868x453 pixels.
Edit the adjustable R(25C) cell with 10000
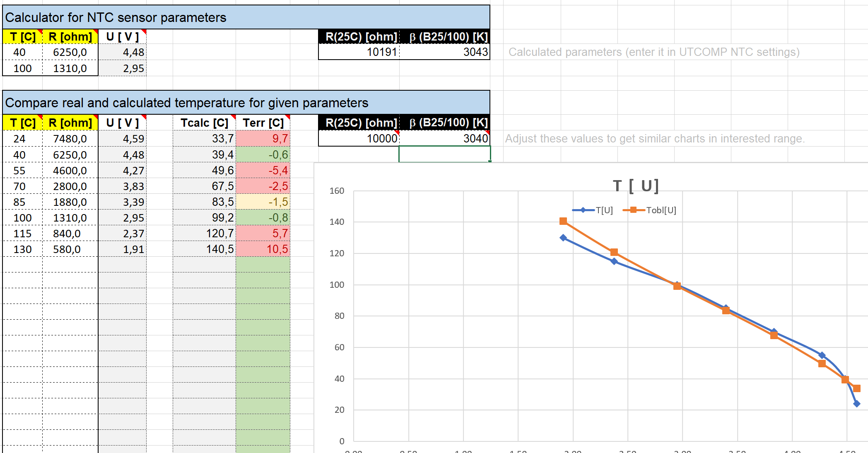(359, 138)
